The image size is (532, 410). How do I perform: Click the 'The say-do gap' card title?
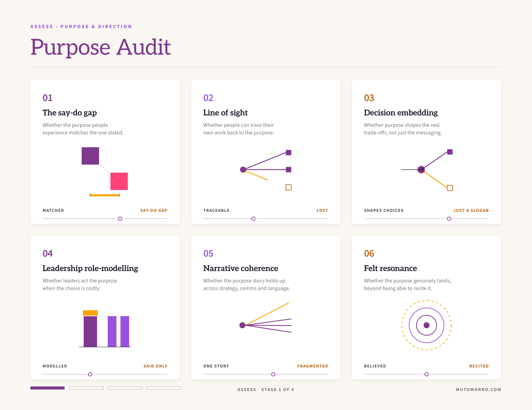70,113
